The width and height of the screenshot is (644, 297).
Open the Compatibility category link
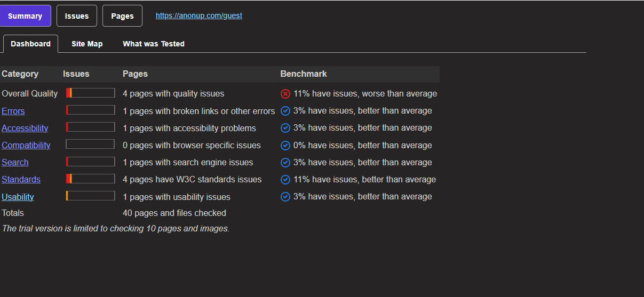coord(26,145)
